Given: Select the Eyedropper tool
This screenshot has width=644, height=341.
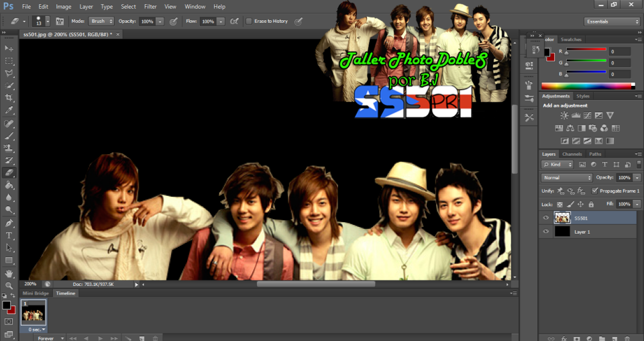Looking at the screenshot, I should tap(9, 110).
